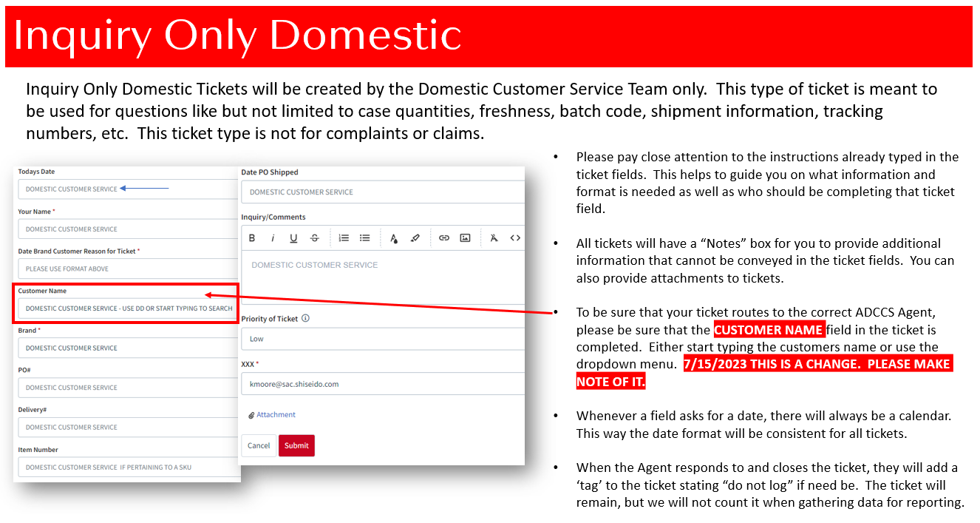
Task: Clear formatting in the comments editor
Action: pos(494,238)
